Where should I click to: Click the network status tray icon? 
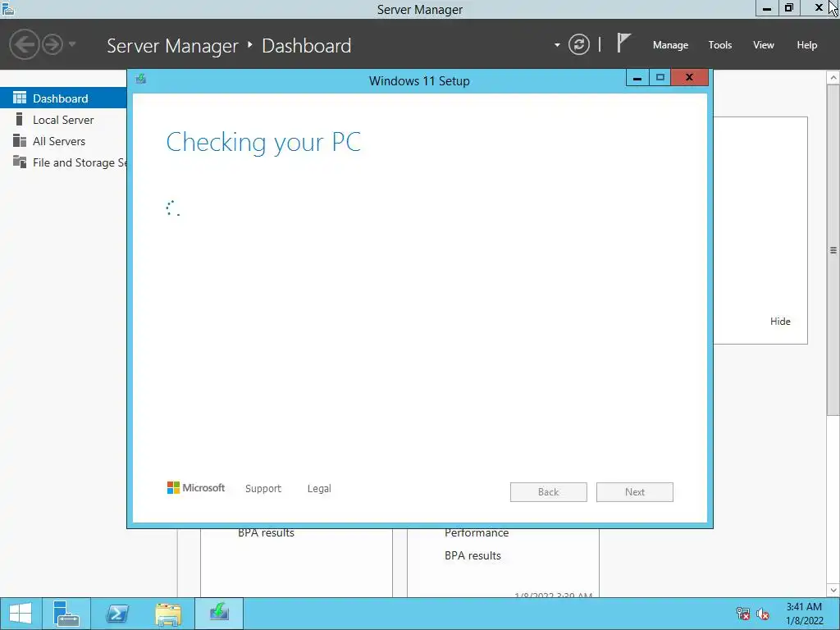point(742,614)
